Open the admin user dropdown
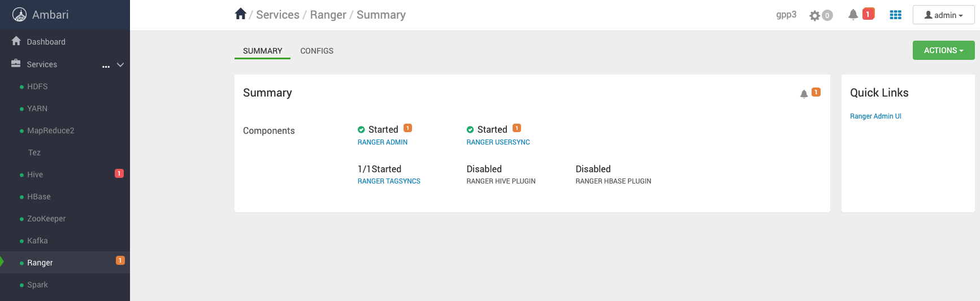The image size is (980, 301). pos(944,15)
